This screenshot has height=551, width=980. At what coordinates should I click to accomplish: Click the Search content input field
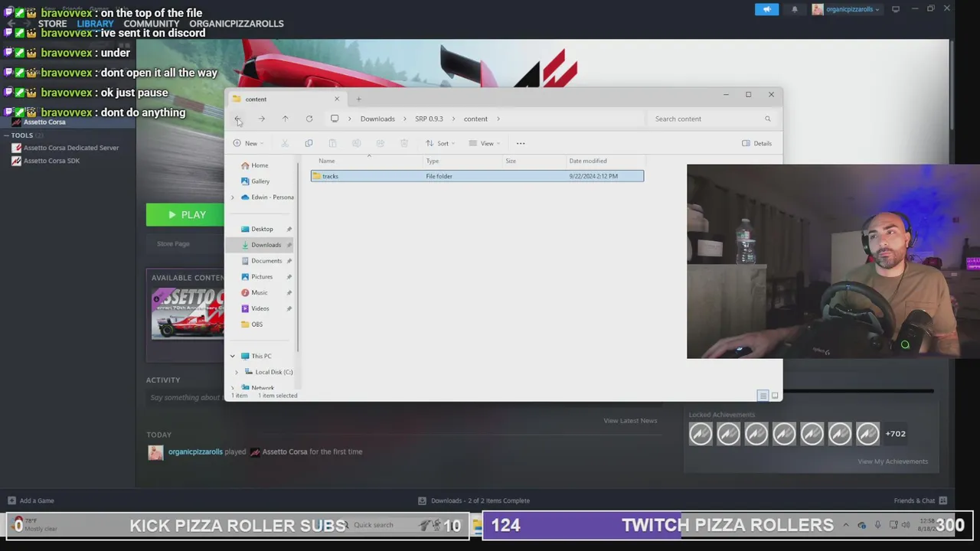[704, 119]
